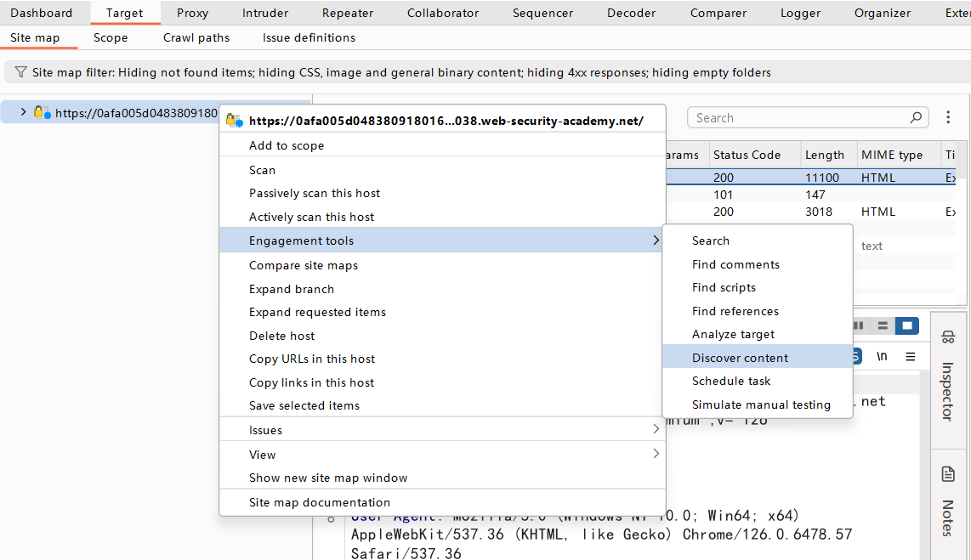Click the lock icon on the host tree node
The height and width of the screenshot is (560, 971).
click(39, 112)
